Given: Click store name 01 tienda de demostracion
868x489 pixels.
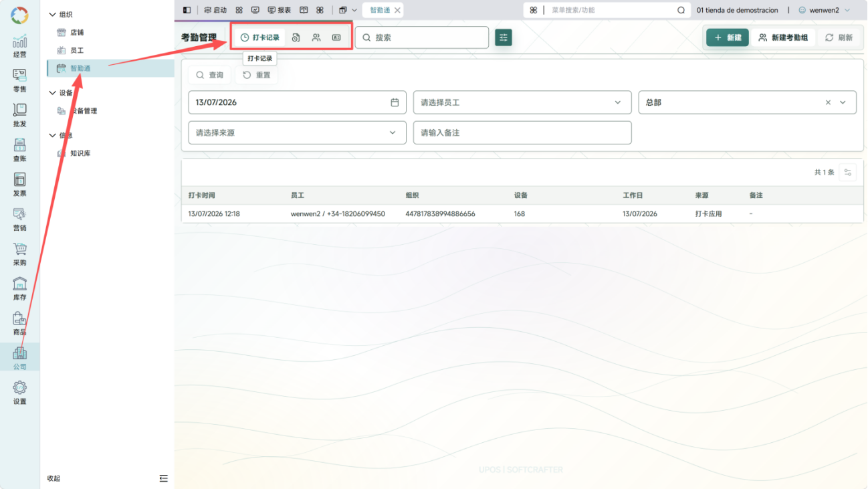Looking at the screenshot, I should 737,10.
